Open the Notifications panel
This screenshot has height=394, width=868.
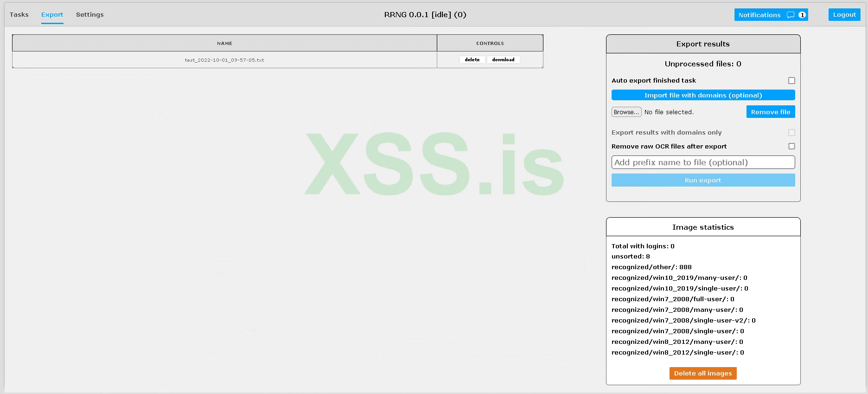771,15
